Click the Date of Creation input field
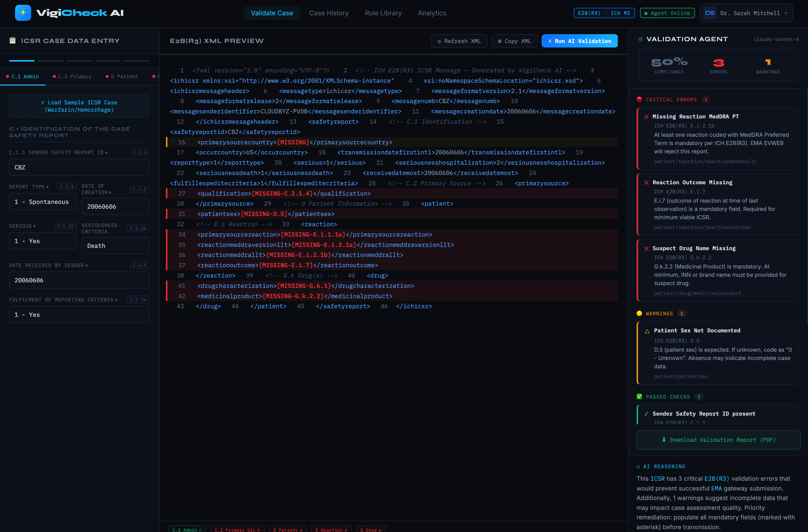This screenshot has height=532, width=808. pos(115,206)
